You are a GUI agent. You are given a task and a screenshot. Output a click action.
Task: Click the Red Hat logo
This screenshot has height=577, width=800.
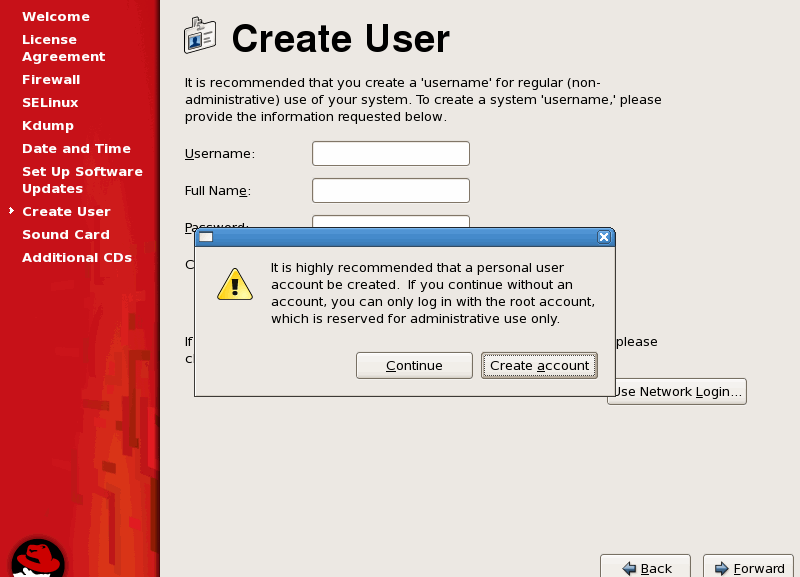click(x=38, y=557)
